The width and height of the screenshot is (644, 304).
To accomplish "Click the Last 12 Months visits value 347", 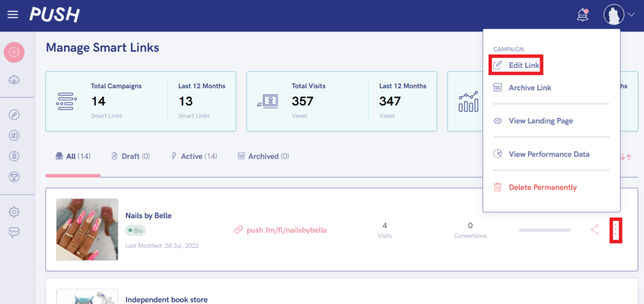I will pyautogui.click(x=390, y=101).
